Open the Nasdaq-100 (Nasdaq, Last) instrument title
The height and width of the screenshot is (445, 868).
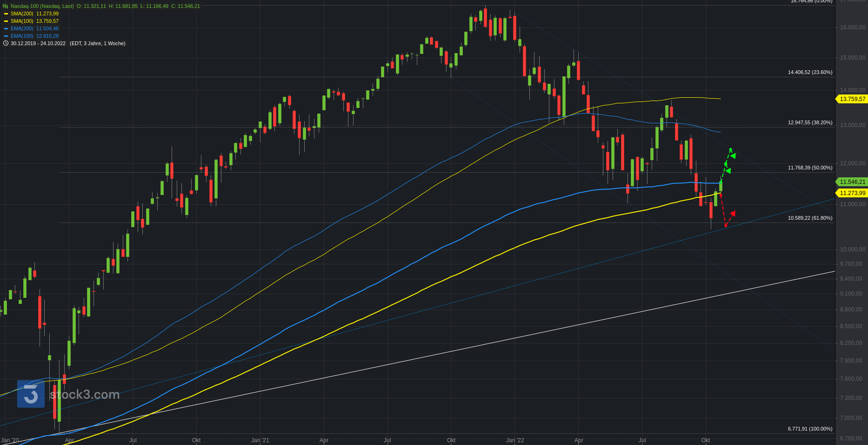pos(42,6)
